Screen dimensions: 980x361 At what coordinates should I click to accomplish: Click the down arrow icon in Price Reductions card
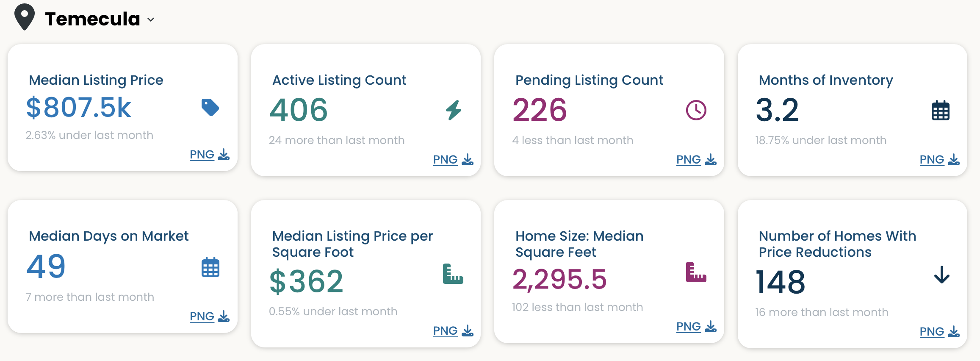click(942, 275)
